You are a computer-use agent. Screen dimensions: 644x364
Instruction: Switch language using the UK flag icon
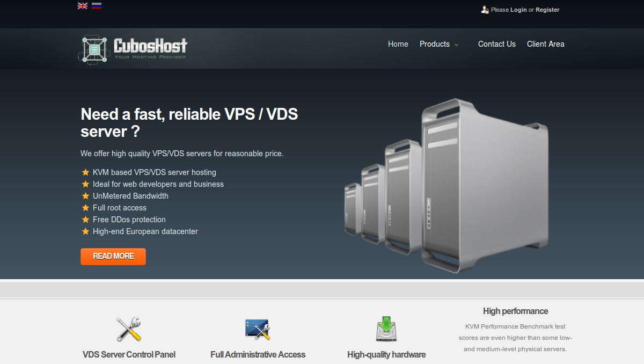click(83, 6)
